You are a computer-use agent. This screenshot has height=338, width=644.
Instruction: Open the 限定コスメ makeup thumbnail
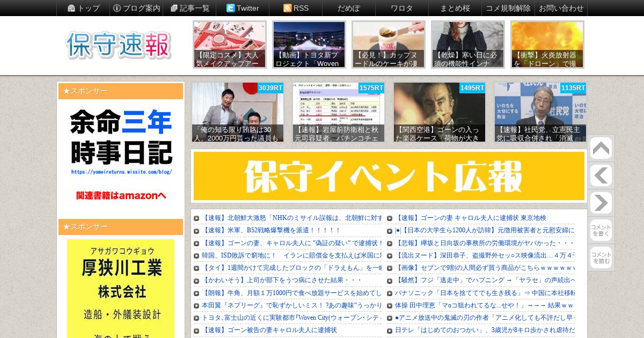pyautogui.click(x=230, y=45)
